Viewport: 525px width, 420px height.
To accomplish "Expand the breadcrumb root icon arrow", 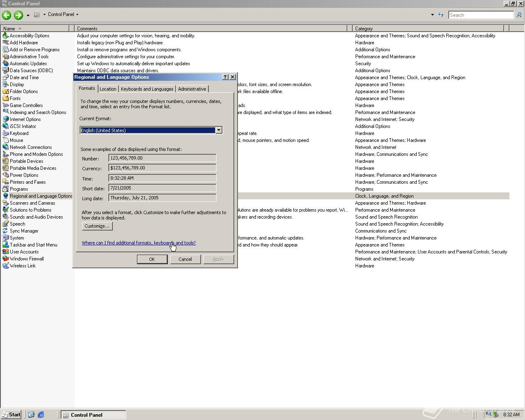I will point(44,14).
